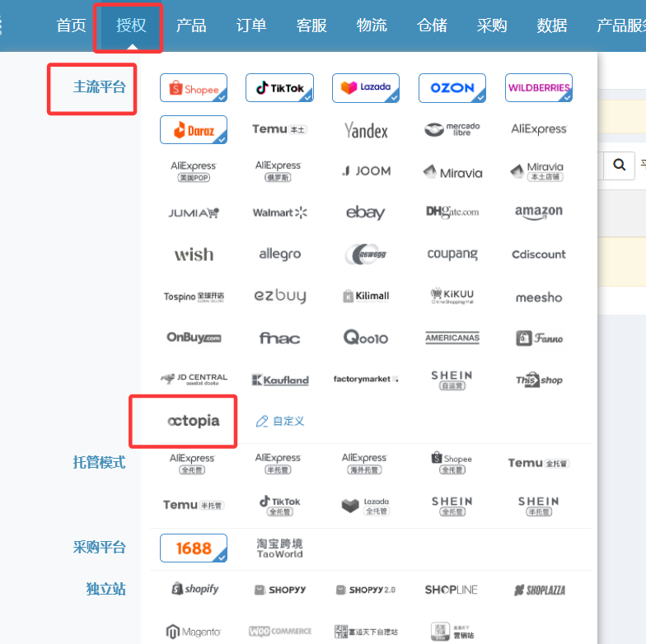Click the Daraz platform logo

193,130
